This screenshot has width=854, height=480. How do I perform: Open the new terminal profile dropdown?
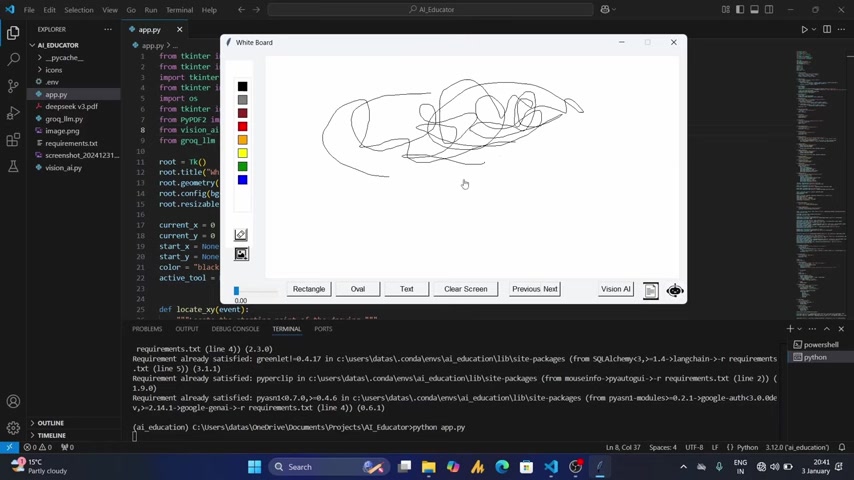tap(800, 329)
